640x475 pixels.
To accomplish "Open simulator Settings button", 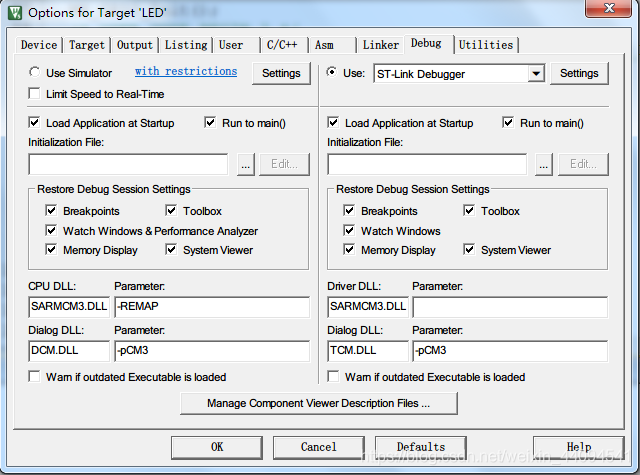I will [x=281, y=73].
